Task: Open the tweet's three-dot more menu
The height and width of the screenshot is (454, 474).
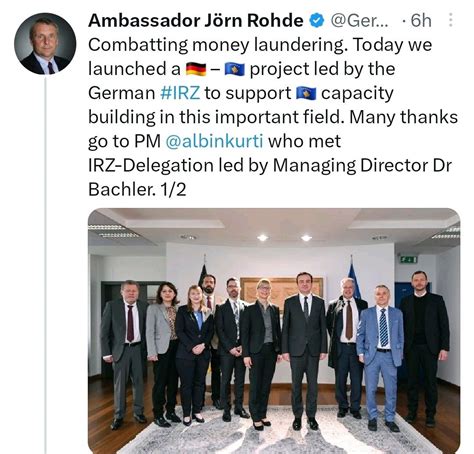Action: point(451,20)
